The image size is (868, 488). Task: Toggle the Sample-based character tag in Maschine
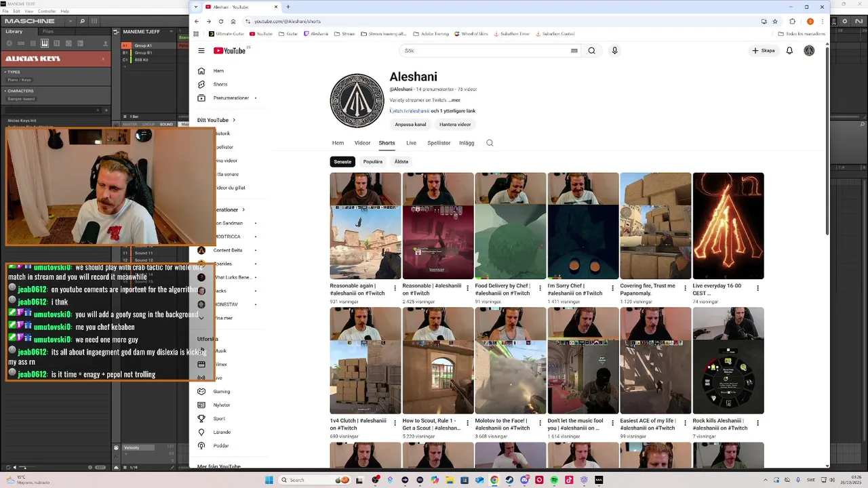[21, 99]
